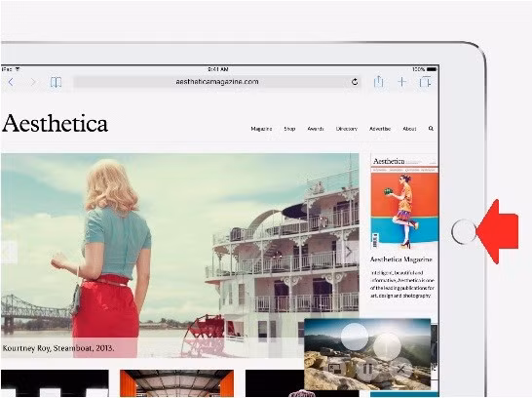Click the site search magnifier icon
Screen dimensions: 532x398
[431, 129]
